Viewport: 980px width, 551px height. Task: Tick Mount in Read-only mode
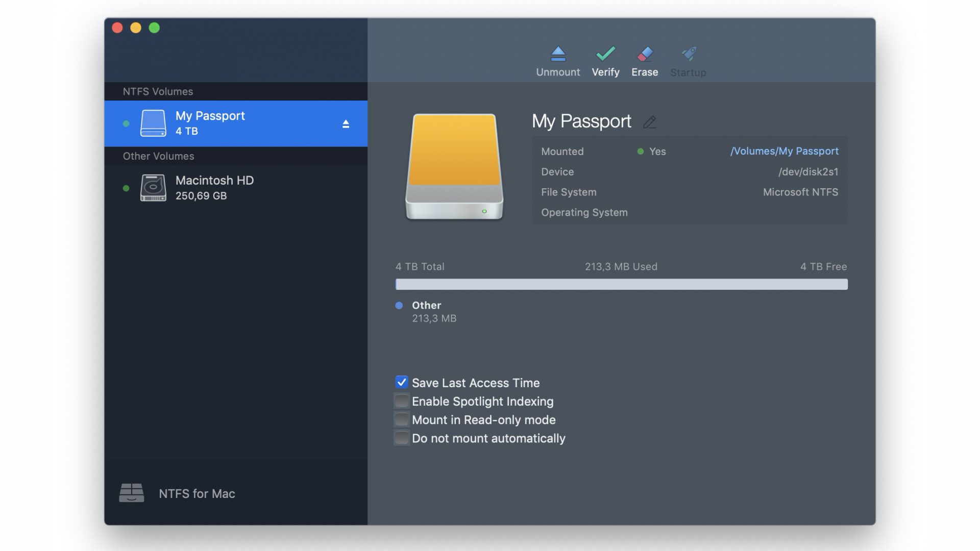point(401,419)
